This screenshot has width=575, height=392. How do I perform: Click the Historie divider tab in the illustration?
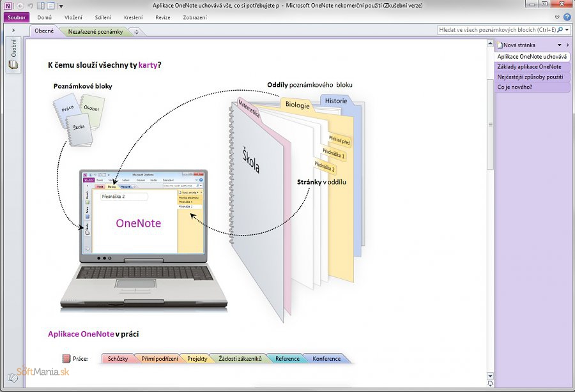pos(336,101)
